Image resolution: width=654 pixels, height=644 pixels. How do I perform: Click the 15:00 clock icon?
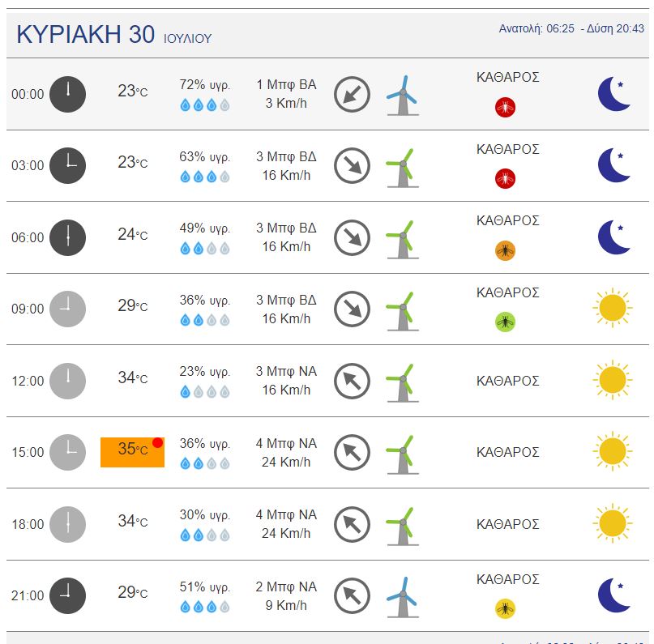click(67, 452)
